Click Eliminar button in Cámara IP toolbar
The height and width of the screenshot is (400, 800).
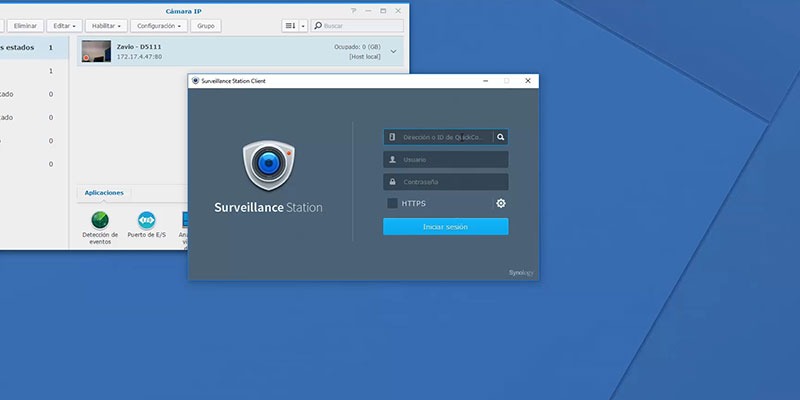(25, 26)
